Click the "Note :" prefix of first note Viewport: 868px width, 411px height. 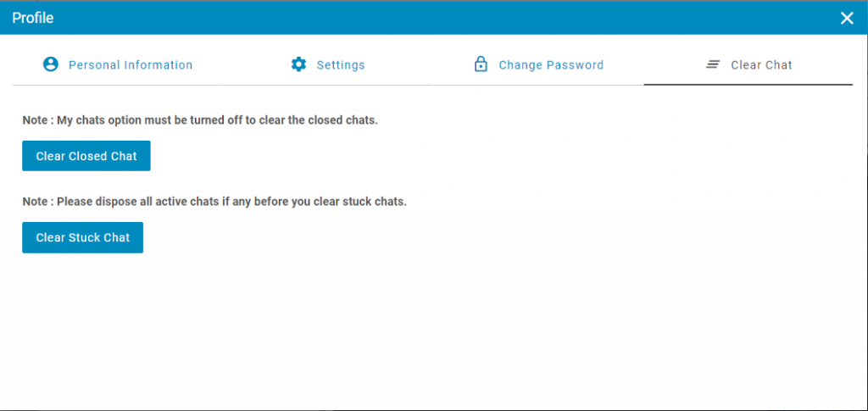click(37, 120)
